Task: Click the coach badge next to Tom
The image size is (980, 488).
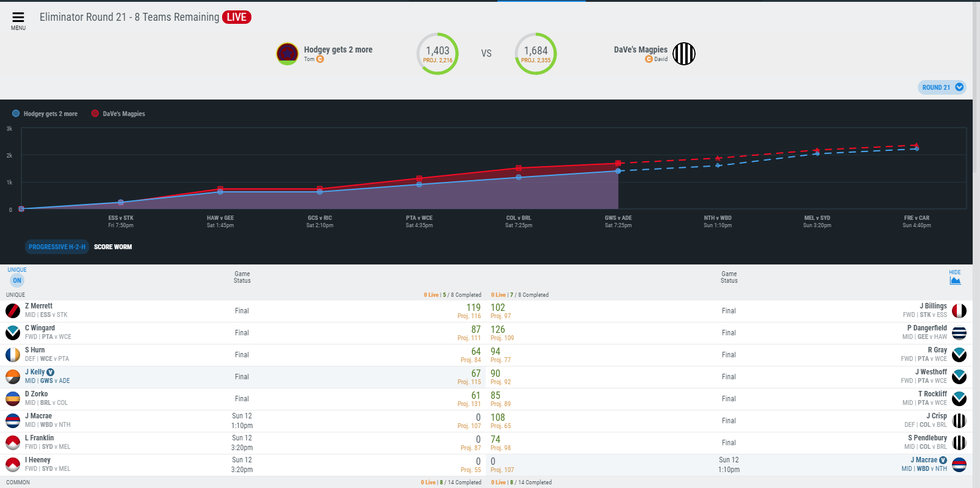Action: tap(320, 59)
